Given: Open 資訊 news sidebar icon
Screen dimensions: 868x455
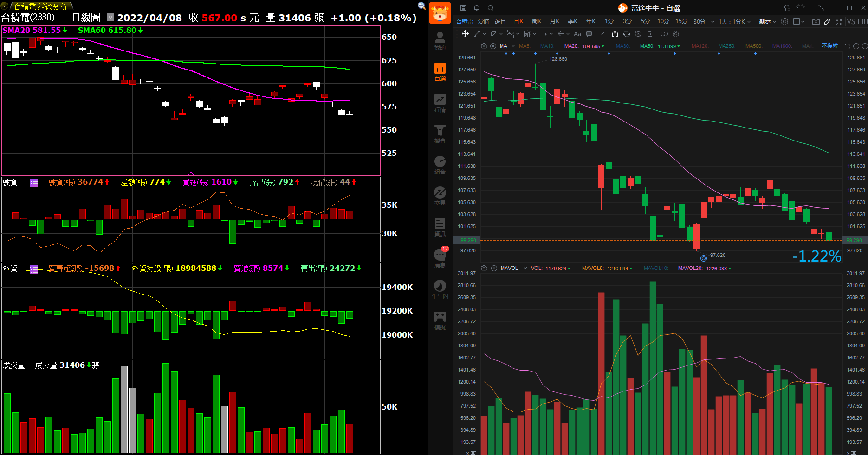Looking at the screenshot, I should [440, 227].
